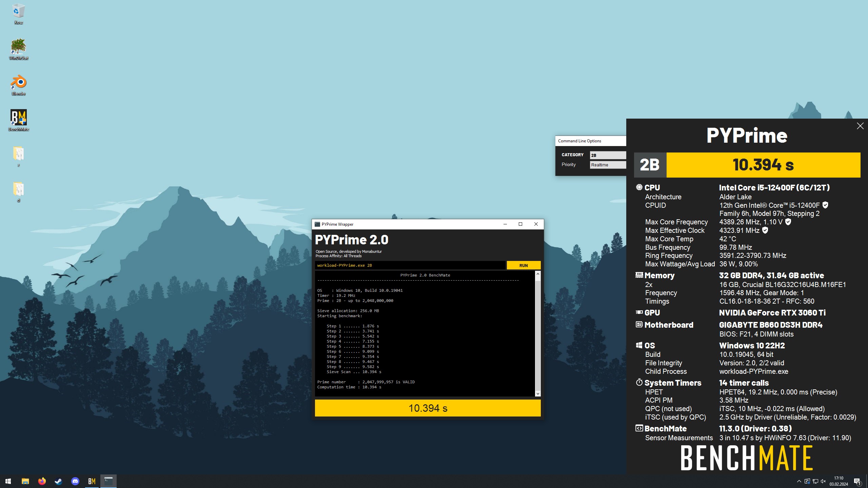This screenshot has width=868, height=488.
Task: Open the notification center icon
Action: [x=857, y=481]
